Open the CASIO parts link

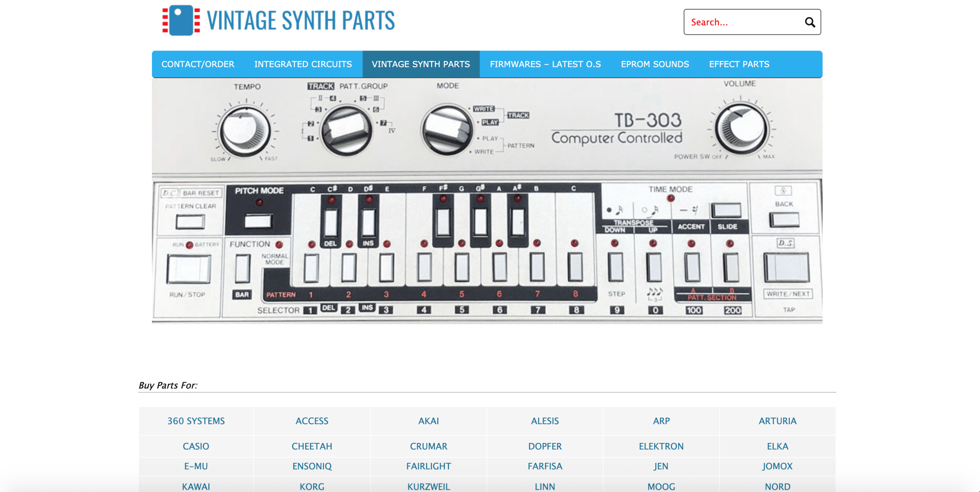tap(196, 446)
